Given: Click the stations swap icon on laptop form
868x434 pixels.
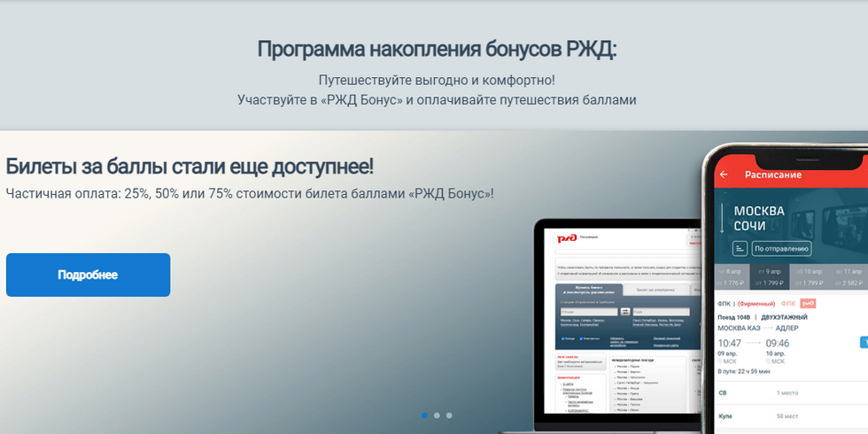Looking at the screenshot, I should coord(625,312).
